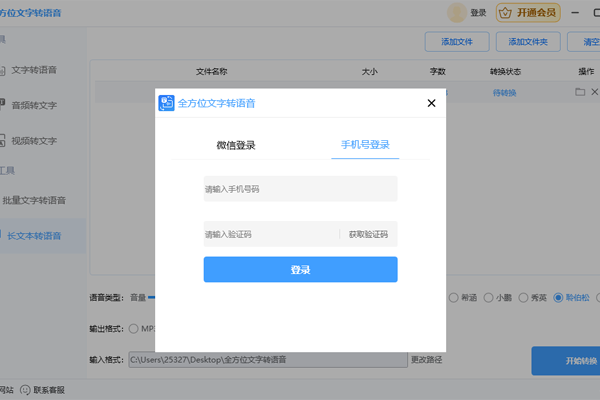
Task: Click 开始转换 start button
Action: pos(566,361)
